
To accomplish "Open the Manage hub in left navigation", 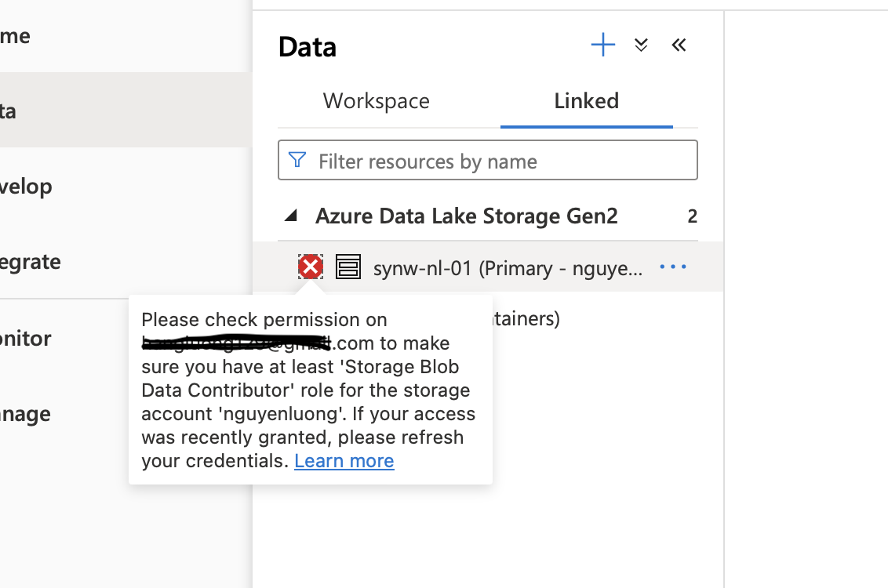I will [25, 414].
